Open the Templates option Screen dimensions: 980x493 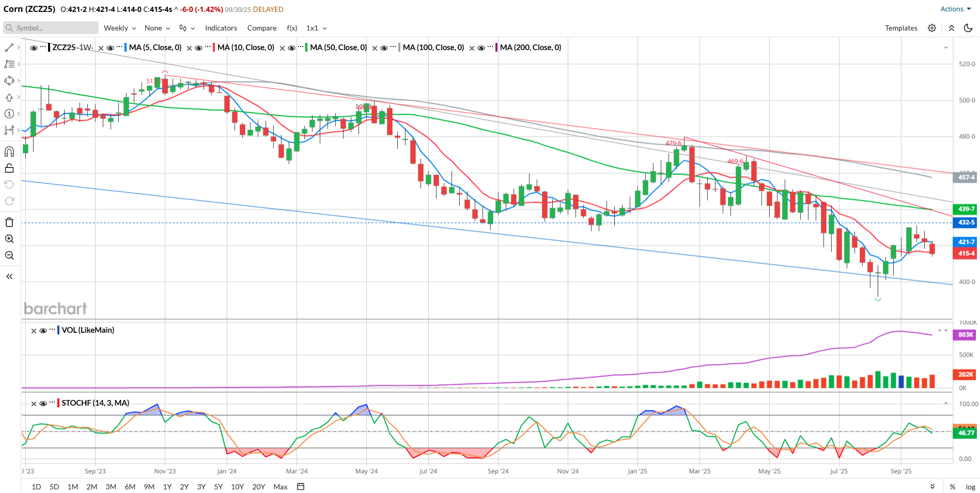(901, 28)
